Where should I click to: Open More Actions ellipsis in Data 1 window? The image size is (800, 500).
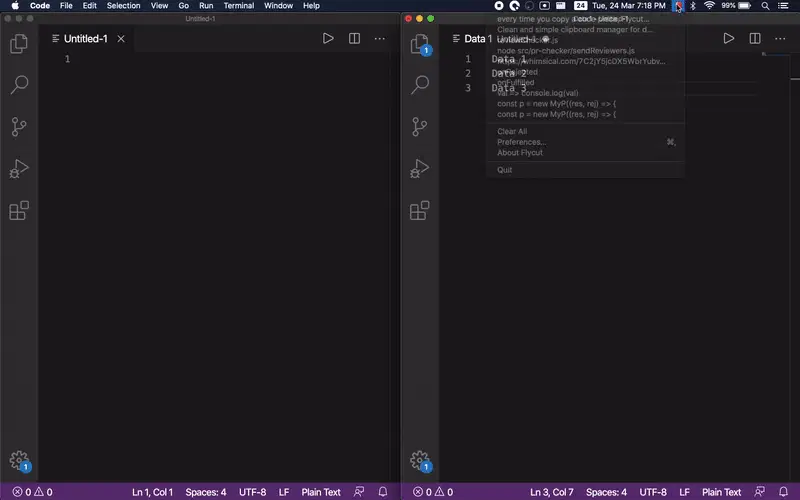pyautogui.click(x=780, y=38)
